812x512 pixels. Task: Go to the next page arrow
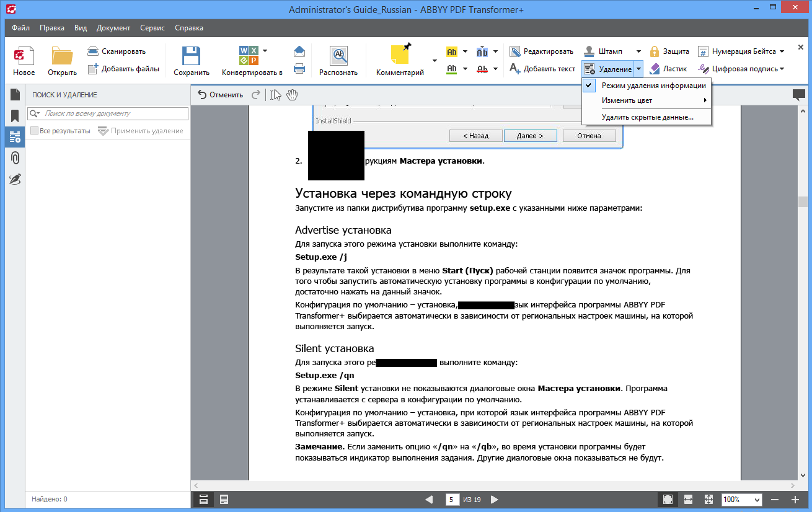point(495,499)
